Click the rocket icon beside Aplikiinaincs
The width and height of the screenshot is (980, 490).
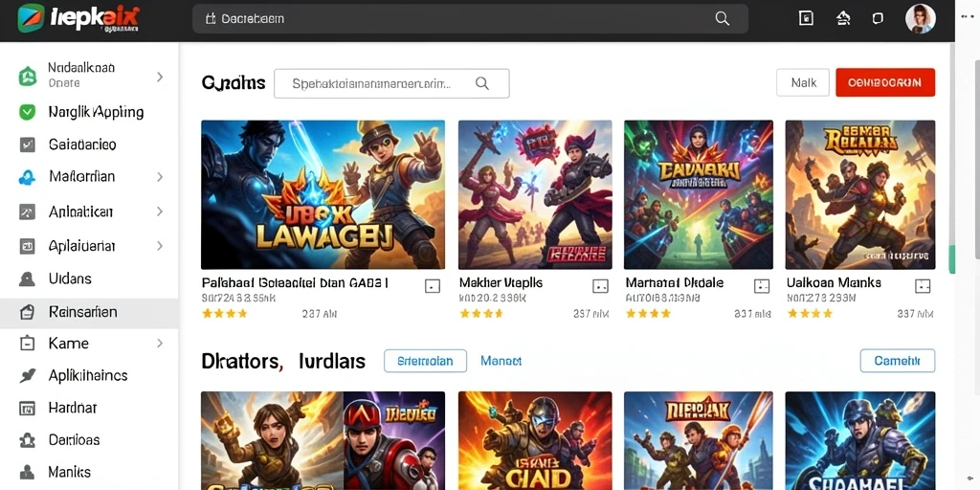coord(27,375)
